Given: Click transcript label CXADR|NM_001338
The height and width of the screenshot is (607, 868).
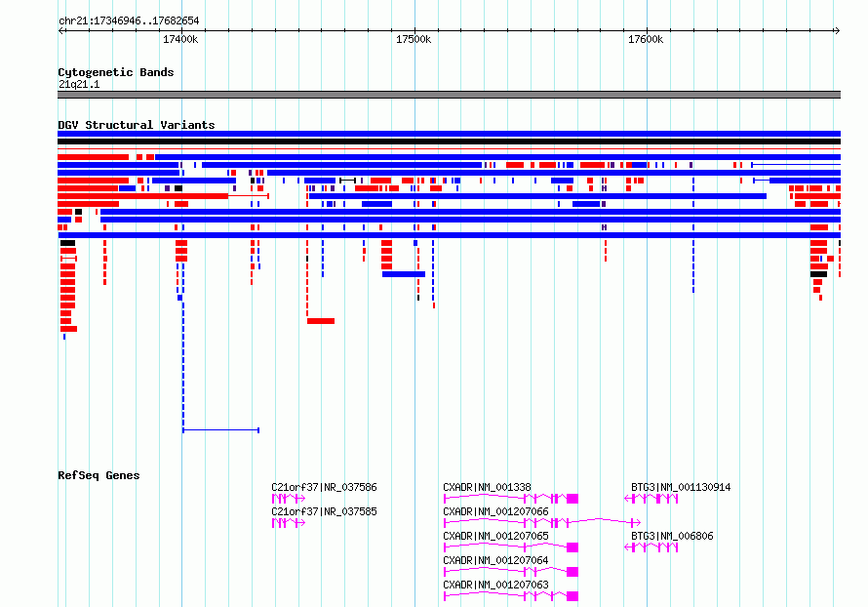Looking at the screenshot, I should point(487,487).
